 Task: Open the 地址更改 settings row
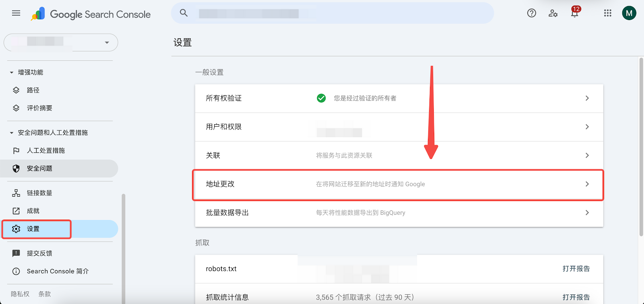(x=399, y=184)
